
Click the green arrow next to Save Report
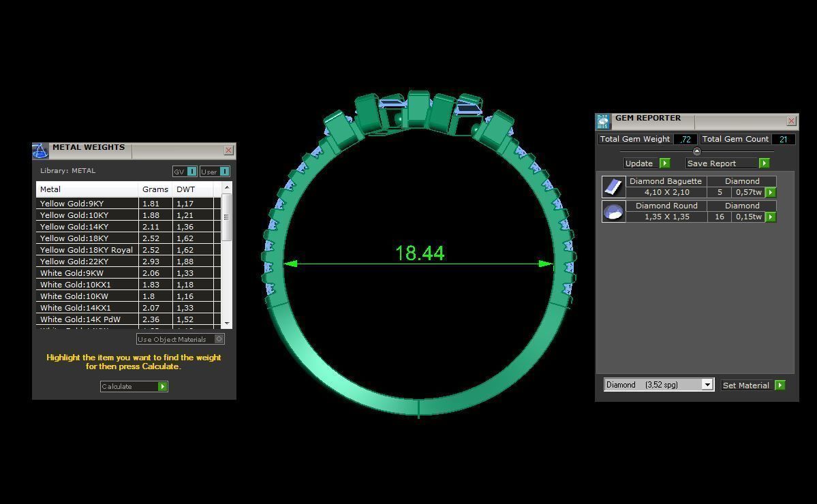764,163
